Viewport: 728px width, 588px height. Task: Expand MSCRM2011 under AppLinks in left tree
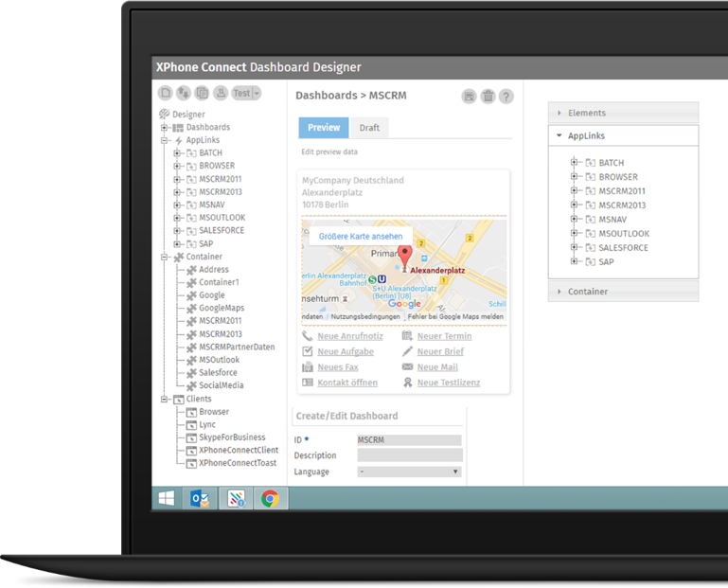(x=177, y=179)
